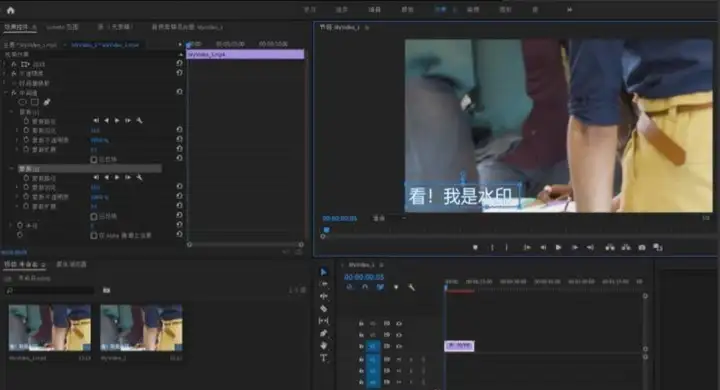Tick the Inverted checkbox under second mask
The height and width of the screenshot is (390, 720).
click(x=94, y=216)
